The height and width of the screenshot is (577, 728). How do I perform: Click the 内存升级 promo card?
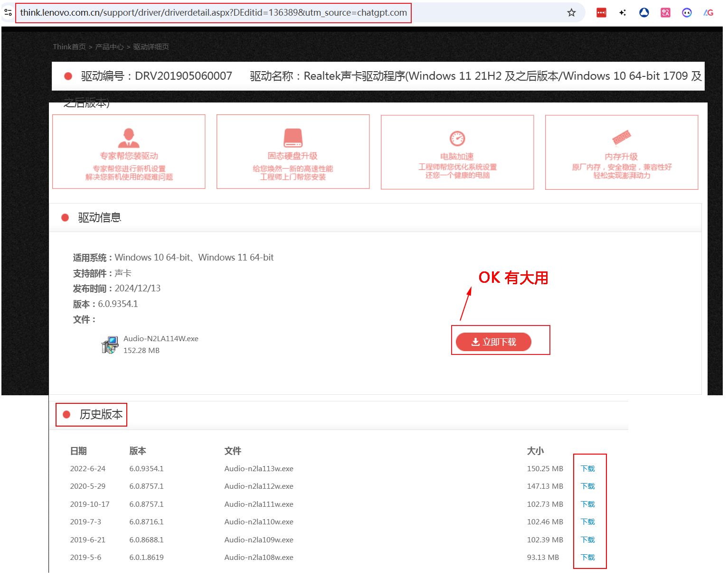[x=622, y=152]
